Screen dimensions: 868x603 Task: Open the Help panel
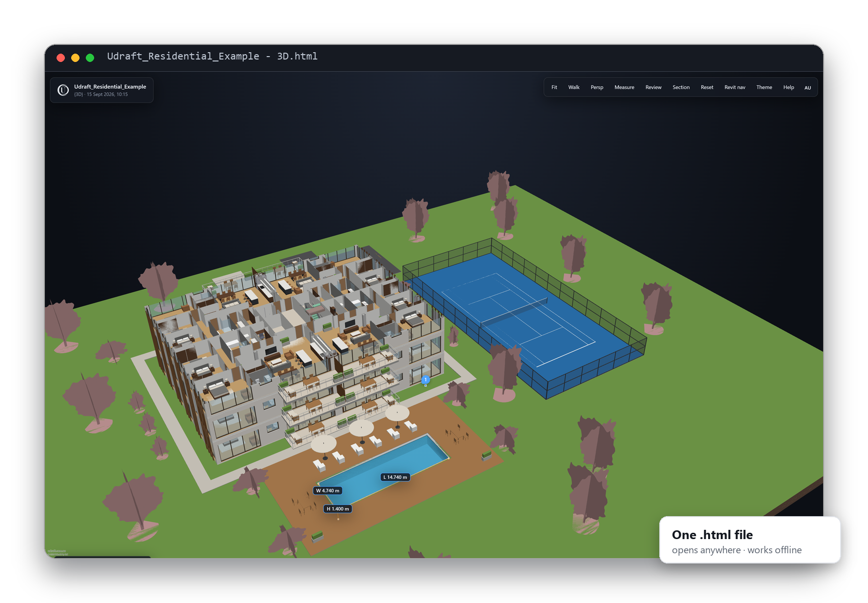click(x=789, y=87)
